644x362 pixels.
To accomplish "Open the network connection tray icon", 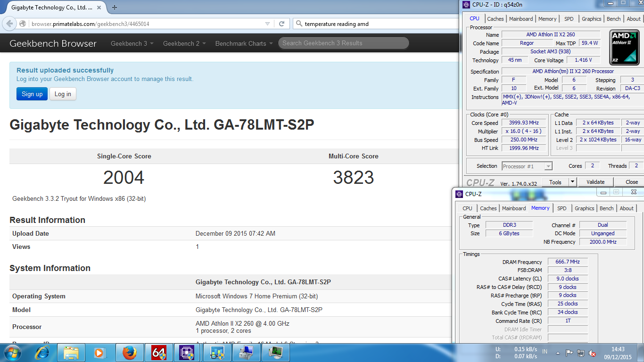I will tap(581, 353).
